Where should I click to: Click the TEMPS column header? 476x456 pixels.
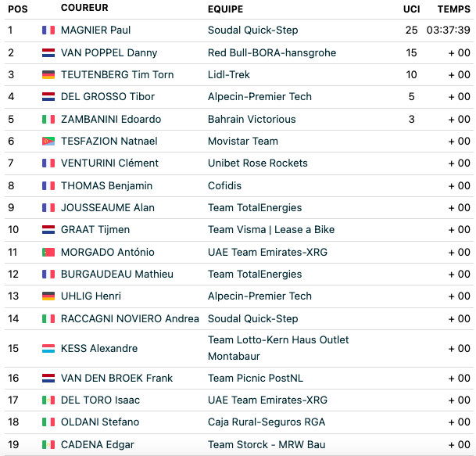click(x=454, y=9)
